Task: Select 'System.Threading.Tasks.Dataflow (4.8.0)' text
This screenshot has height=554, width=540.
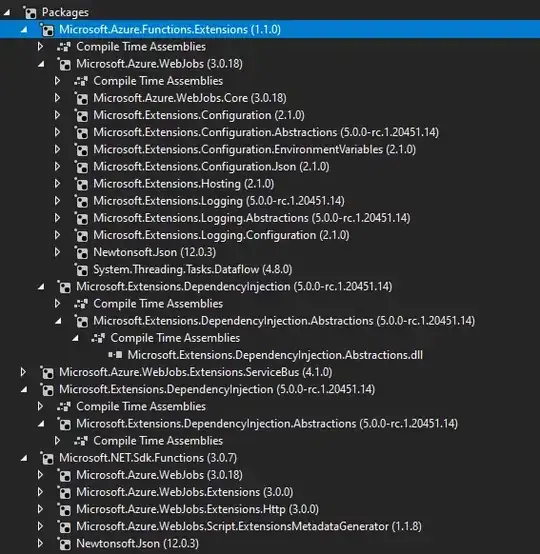Action: pos(193,269)
